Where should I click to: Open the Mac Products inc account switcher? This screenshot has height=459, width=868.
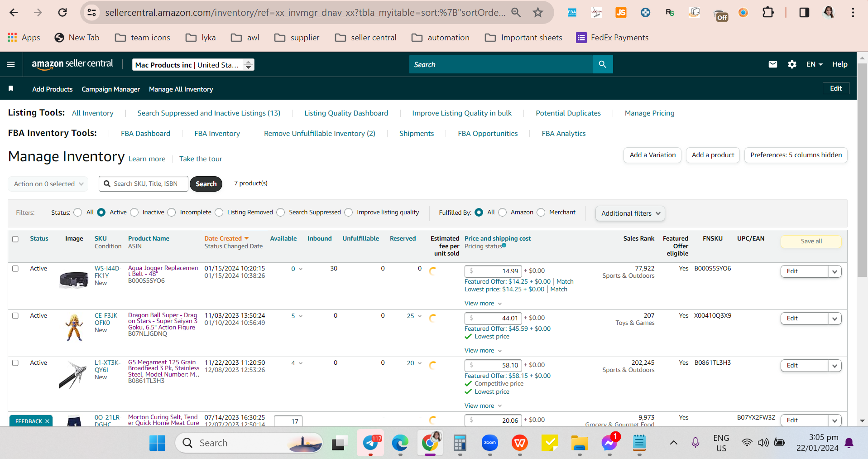point(193,65)
